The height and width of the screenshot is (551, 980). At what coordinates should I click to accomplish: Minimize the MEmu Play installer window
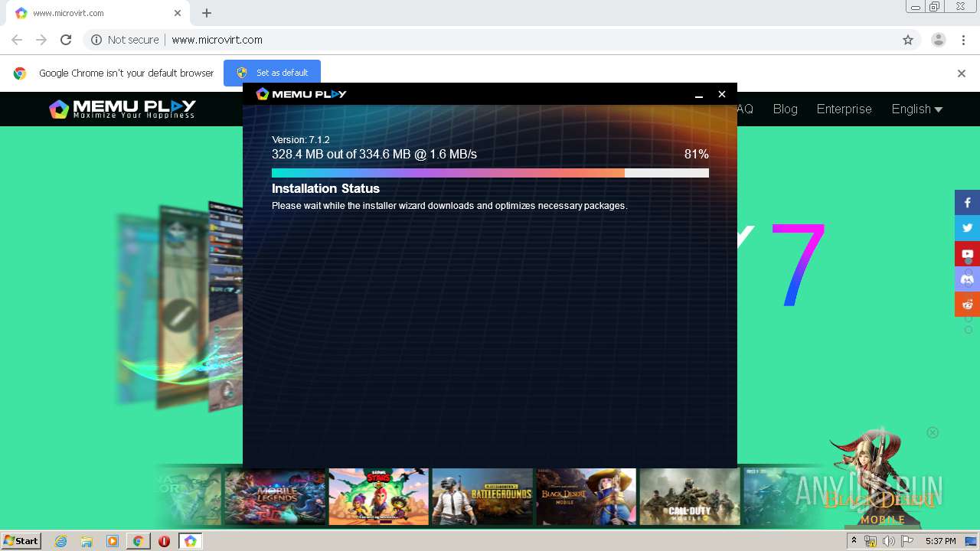(699, 94)
